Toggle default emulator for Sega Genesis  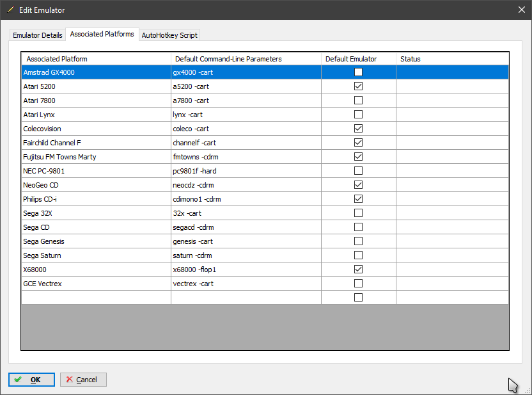click(x=358, y=241)
